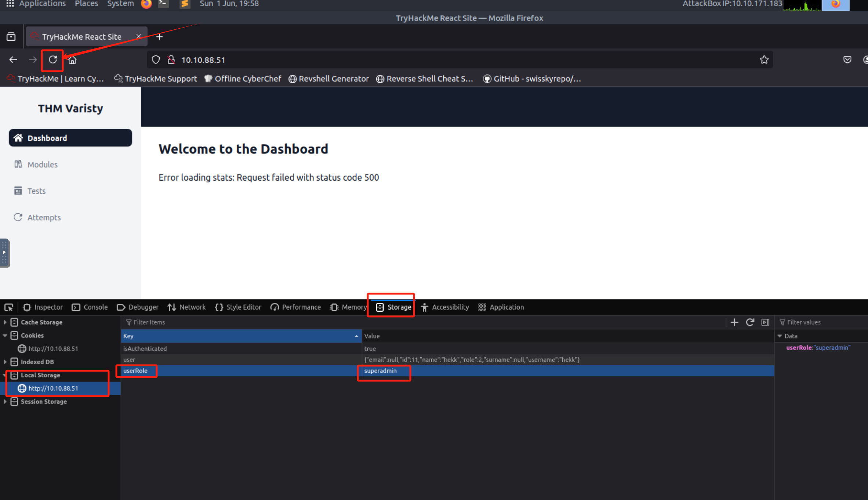Image resolution: width=868 pixels, height=500 pixels.
Task: Open the Save to Pocket icon
Action: tap(847, 60)
